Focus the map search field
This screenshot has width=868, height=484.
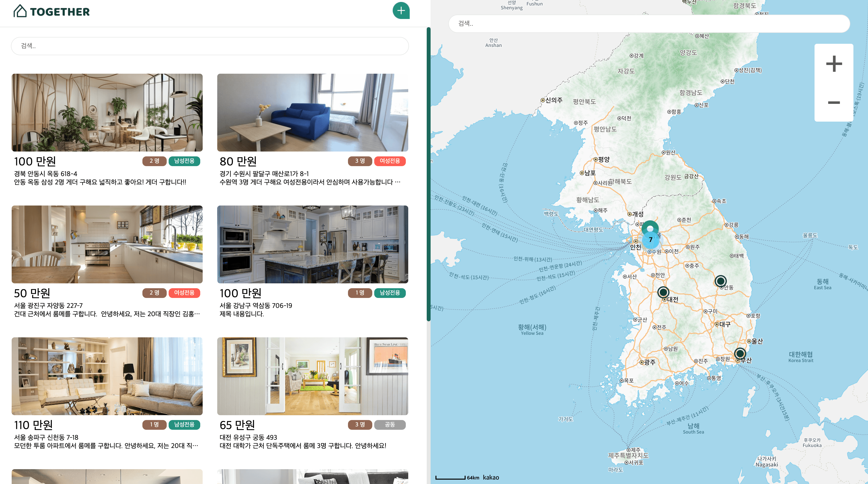649,24
